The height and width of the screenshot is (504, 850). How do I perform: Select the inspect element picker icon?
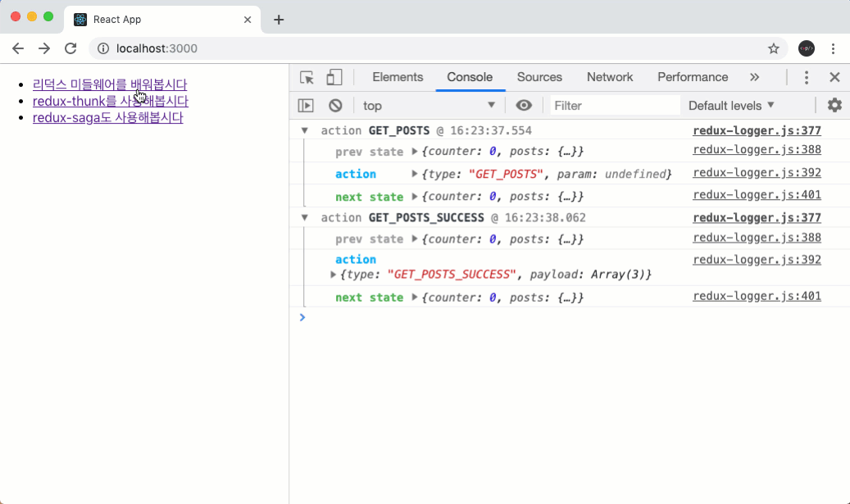(307, 78)
